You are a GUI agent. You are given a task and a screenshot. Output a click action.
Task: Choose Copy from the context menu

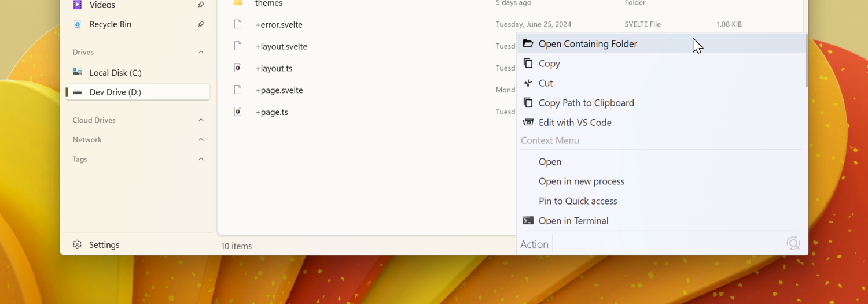coord(549,64)
